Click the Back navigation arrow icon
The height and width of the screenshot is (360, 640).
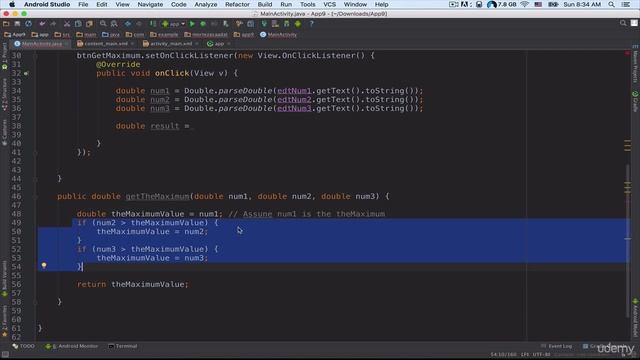coord(128,24)
